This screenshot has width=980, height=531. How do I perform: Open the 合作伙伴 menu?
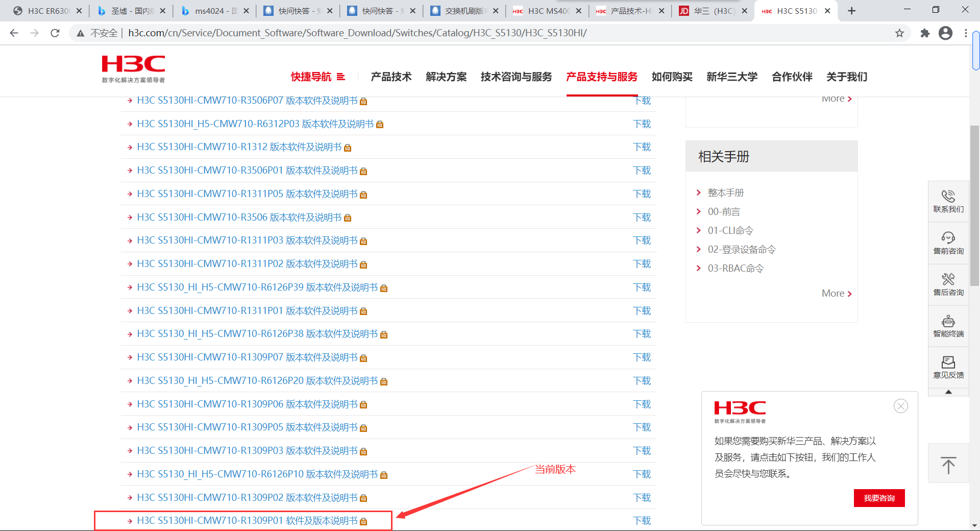tap(792, 77)
